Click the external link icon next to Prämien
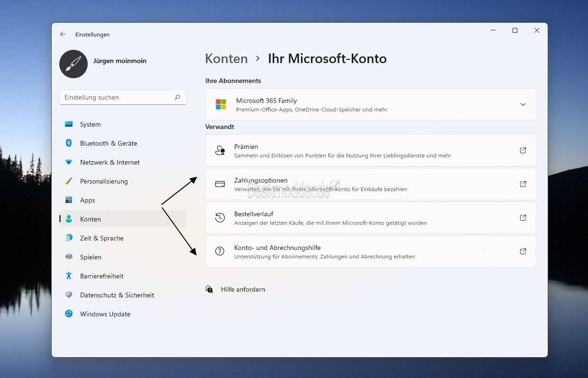Viewport: 588px width, 378px height. tap(523, 150)
